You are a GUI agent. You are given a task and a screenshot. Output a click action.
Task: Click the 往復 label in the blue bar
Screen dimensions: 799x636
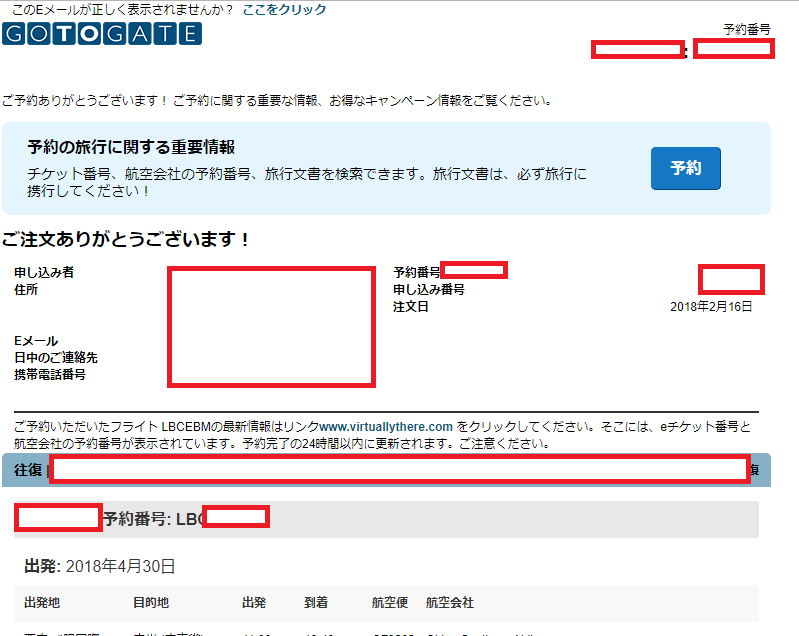pyautogui.click(x=28, y=470)
